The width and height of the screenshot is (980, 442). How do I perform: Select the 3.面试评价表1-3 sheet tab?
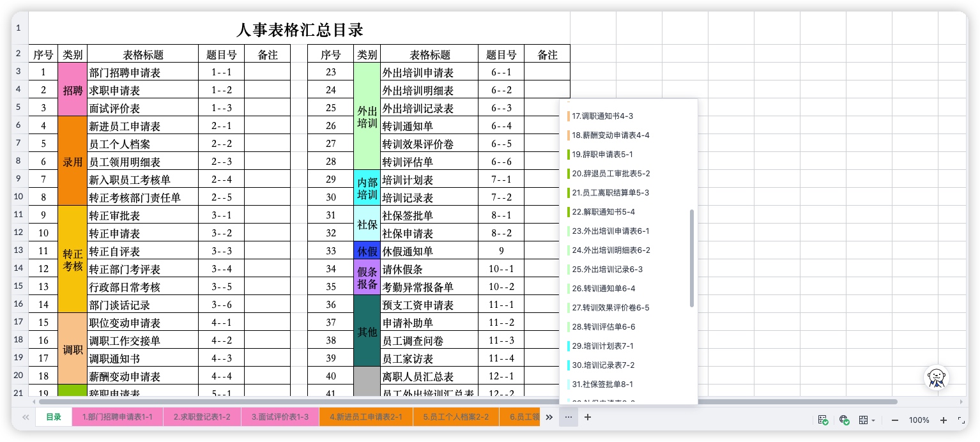tap(279, 416)
